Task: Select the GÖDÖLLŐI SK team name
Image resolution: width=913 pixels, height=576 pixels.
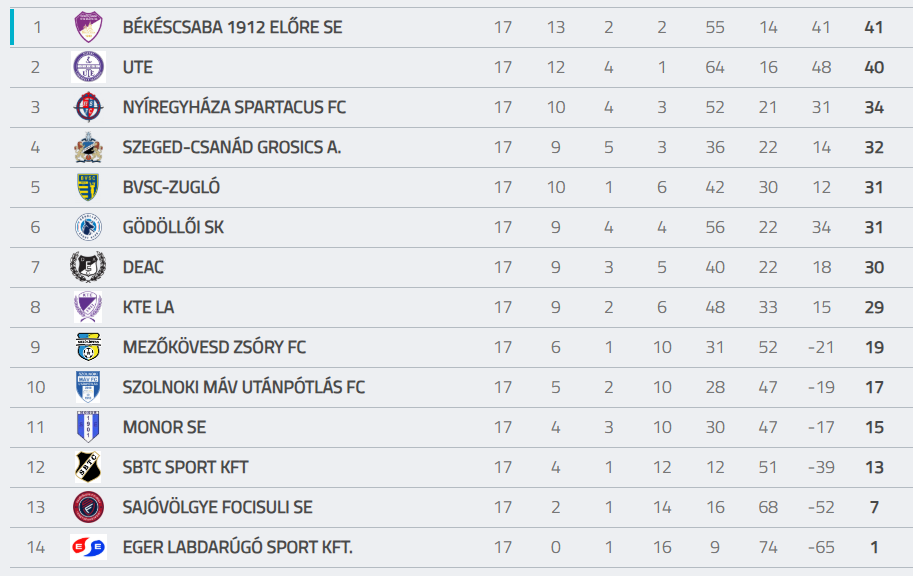Action: [x=173, y=227]
